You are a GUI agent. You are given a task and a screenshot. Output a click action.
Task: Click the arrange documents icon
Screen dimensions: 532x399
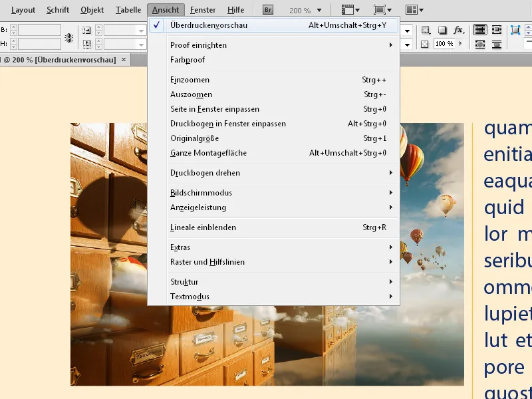412,10
